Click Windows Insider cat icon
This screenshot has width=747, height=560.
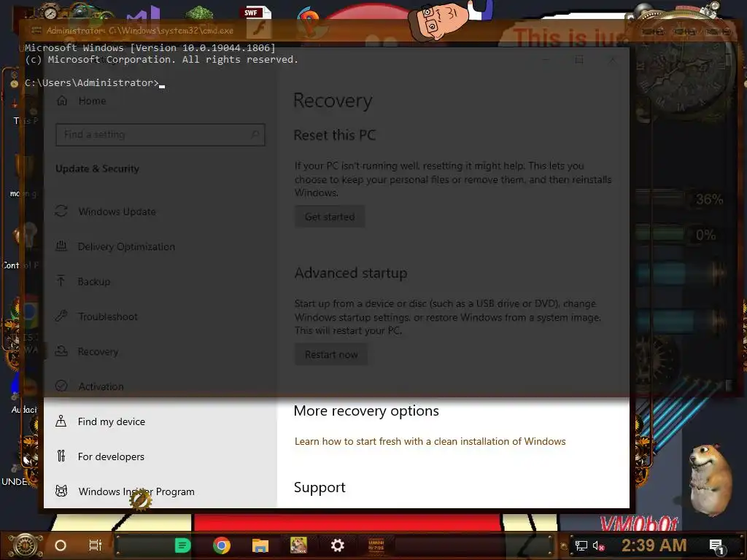point(61,491)
